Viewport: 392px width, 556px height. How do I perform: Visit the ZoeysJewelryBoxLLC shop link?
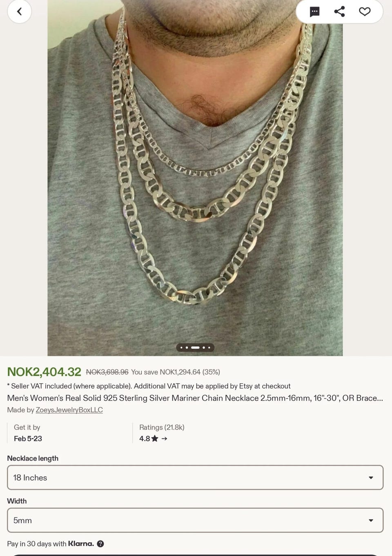tap(69, 410)
